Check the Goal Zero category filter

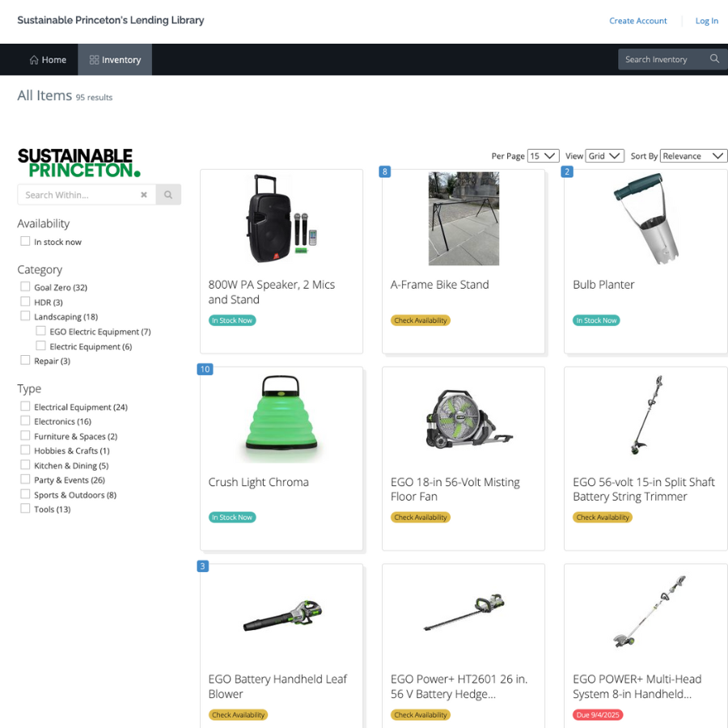[26, 287]
